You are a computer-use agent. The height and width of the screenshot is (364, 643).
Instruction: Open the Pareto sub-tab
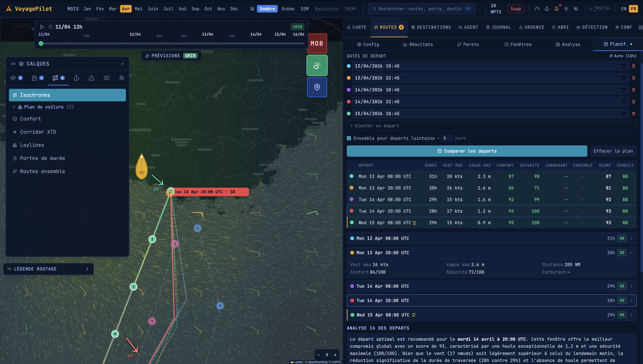pos(468,45)
